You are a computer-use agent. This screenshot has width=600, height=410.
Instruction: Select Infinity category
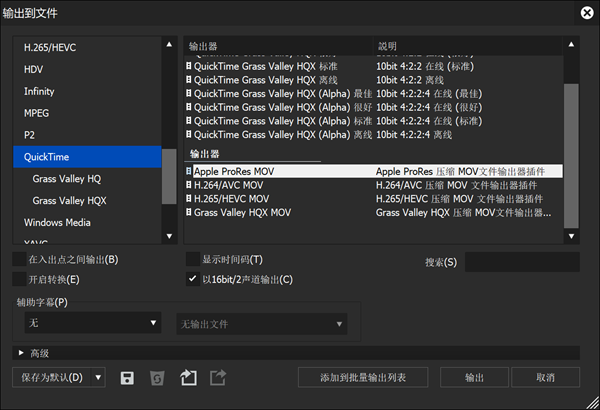87,91
